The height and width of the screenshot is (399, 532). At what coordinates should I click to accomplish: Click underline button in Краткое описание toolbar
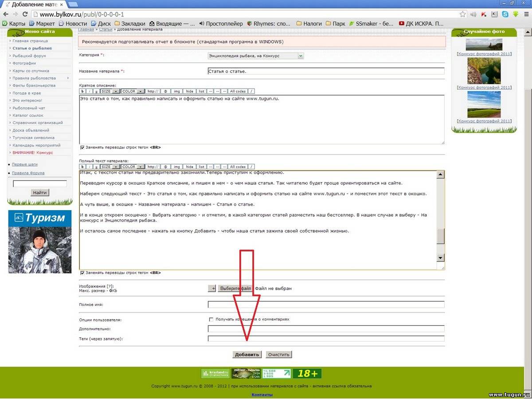[x=97, y=92]
